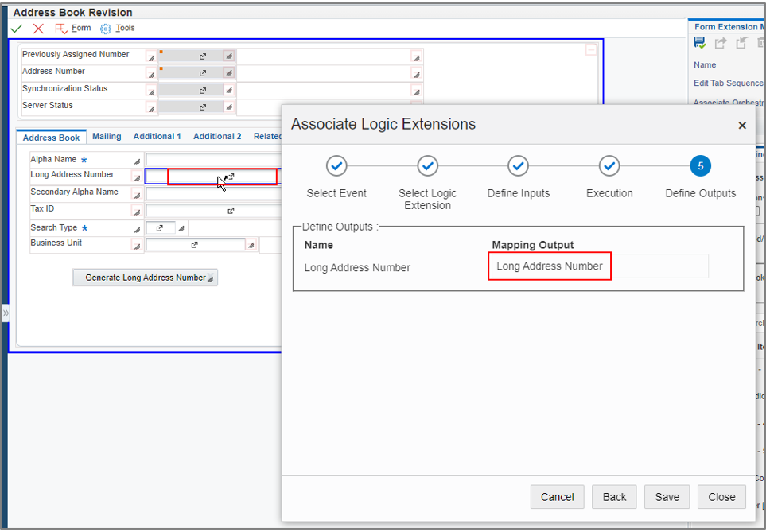Click the Define Inputs step indicator
Viewport: 766px width, 532px height.
point(518,166)
